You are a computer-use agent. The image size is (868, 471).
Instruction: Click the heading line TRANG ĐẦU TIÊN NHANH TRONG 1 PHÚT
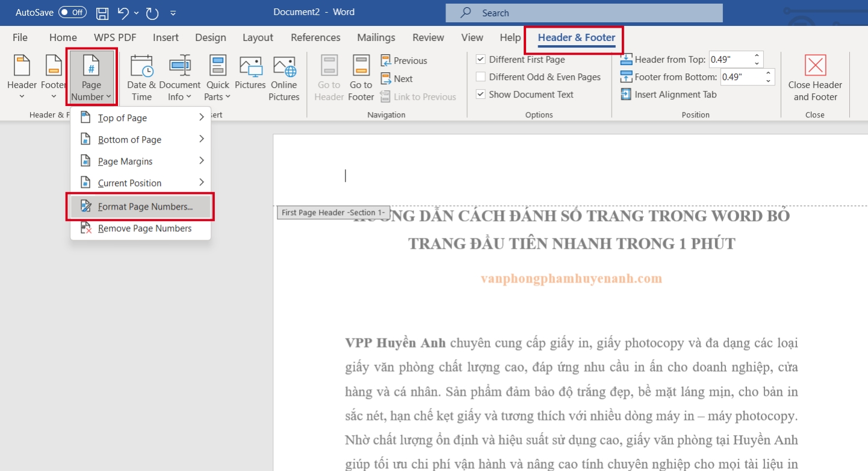coord(572,244)
